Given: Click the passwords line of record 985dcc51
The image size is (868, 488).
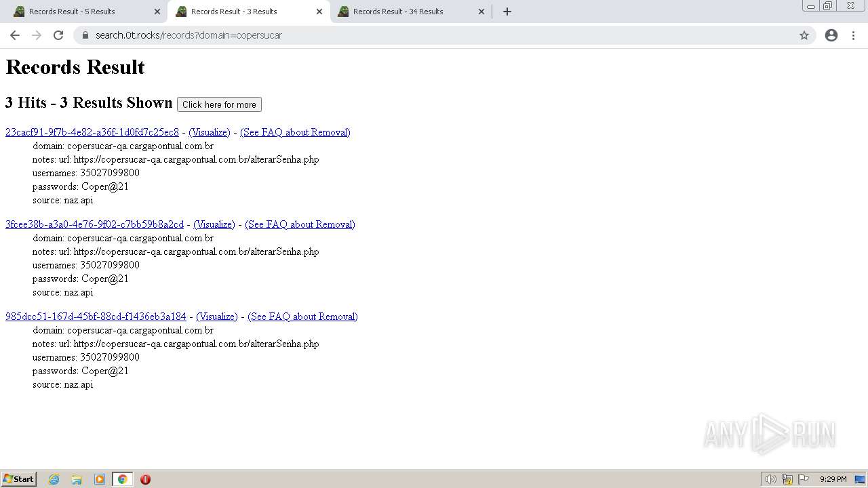Looking at the screenshot, I should click(x=81, y=371).
